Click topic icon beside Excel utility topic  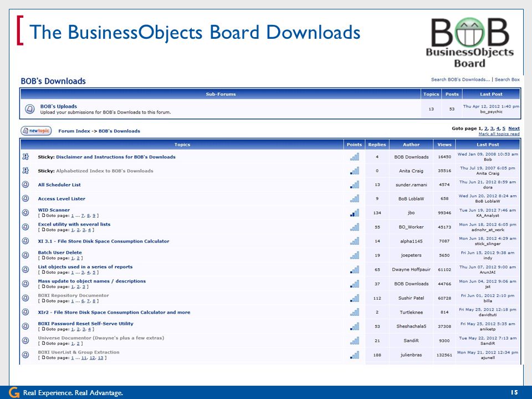[25, 227]
